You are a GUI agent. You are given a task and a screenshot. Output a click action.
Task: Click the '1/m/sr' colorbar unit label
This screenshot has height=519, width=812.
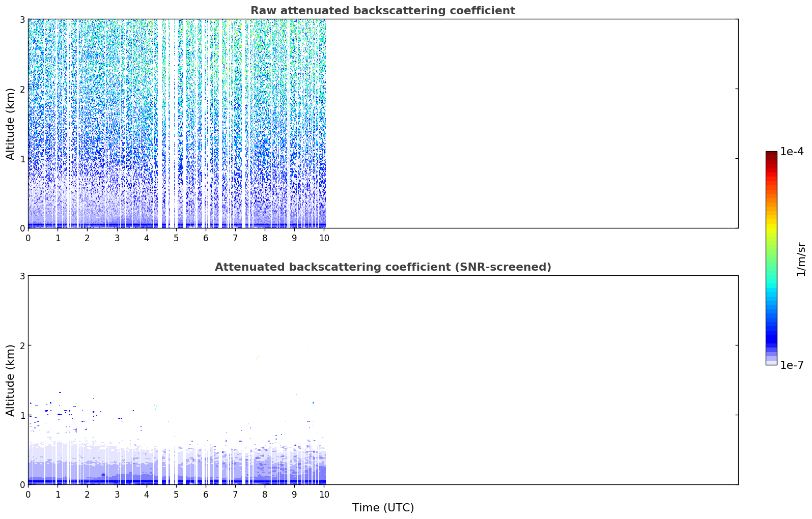(801, 259)
